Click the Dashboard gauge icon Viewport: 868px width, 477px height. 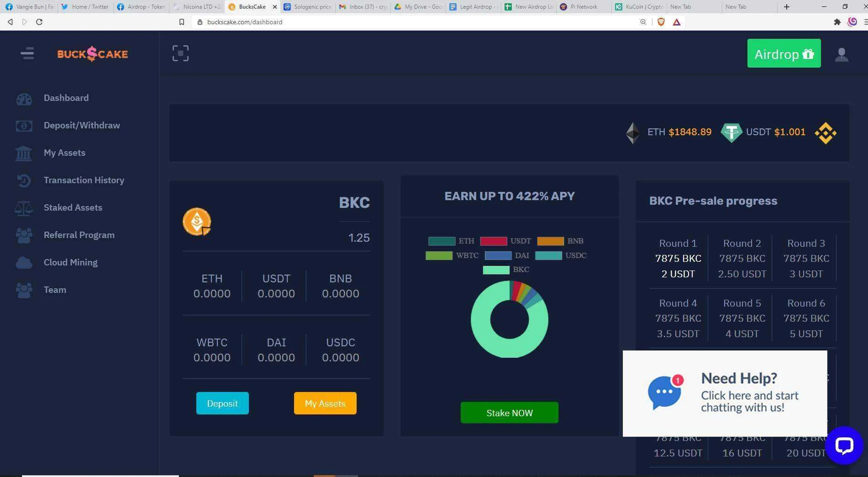(x=24, y=99)
